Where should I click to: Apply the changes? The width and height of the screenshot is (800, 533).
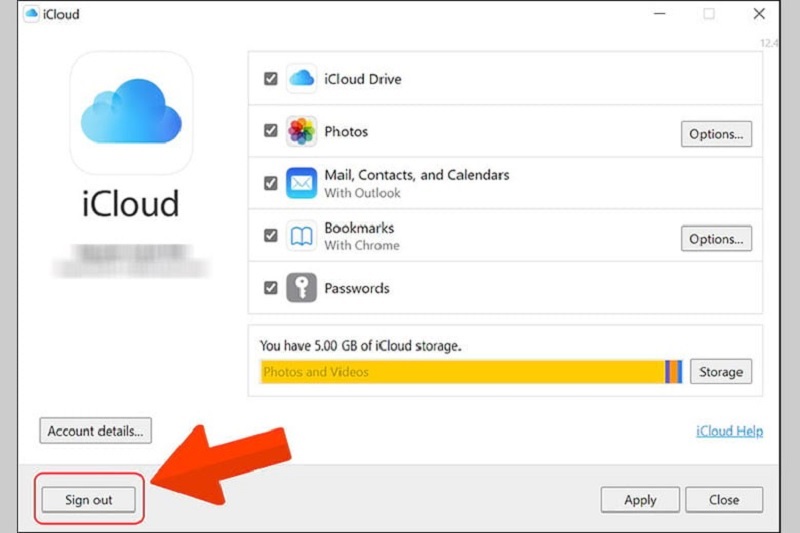click(640, 500)
